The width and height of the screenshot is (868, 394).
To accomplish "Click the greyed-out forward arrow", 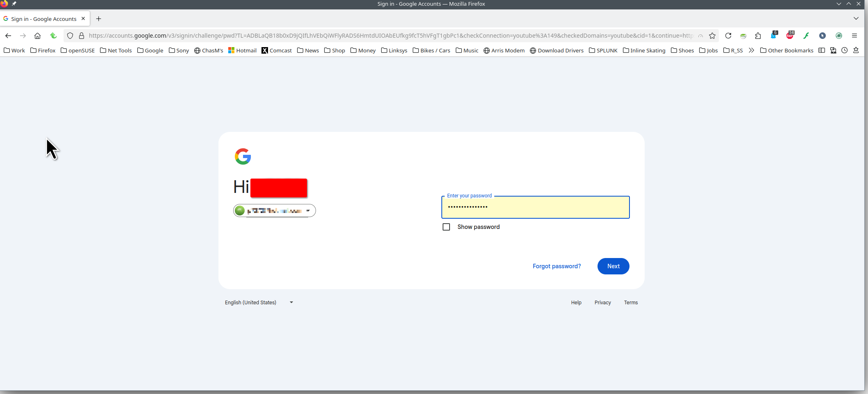I will pos(23,36).
